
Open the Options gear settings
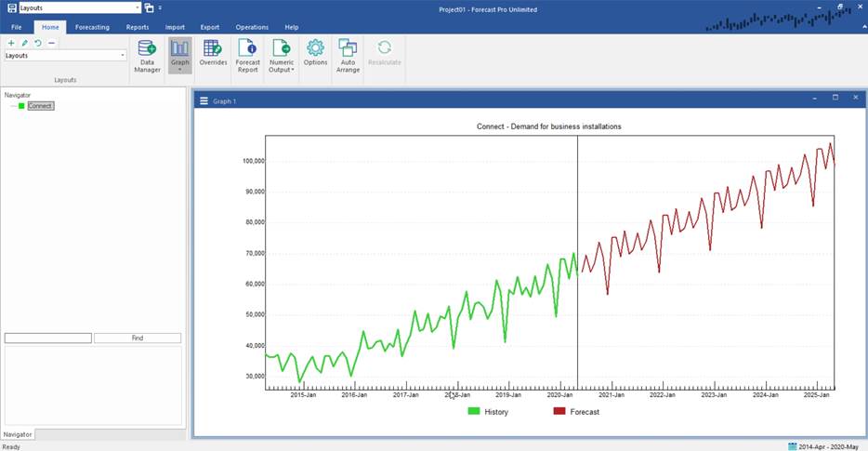pos(315,55)
